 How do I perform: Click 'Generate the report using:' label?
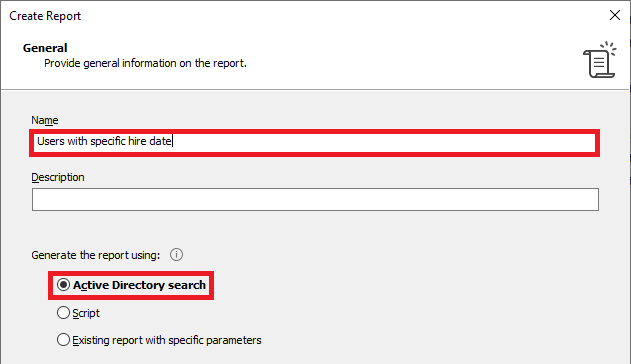96,255
